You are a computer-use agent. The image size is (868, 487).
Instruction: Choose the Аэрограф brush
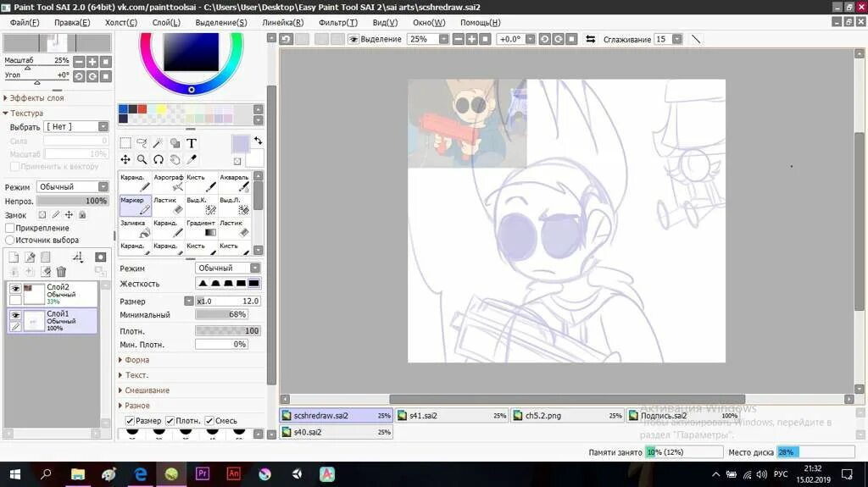pyautogui.click(x=169, y=183)
